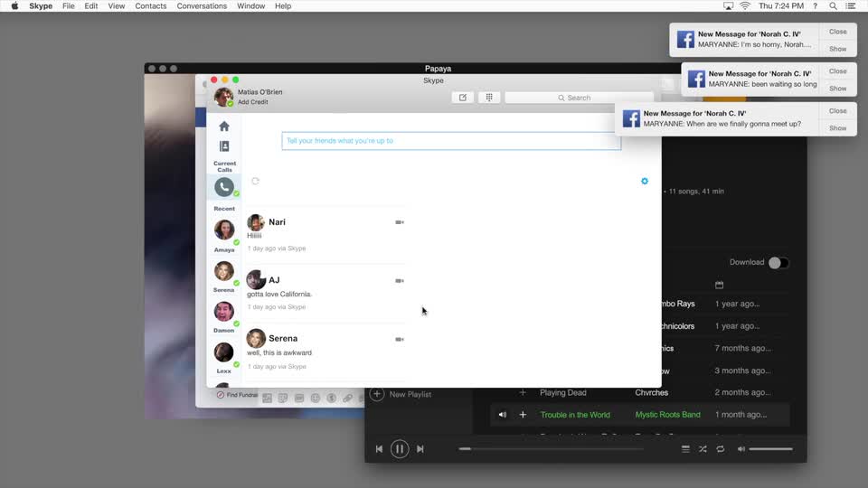Open the View menu
This screenshot has width=868, height=488.
click(117, 6)
